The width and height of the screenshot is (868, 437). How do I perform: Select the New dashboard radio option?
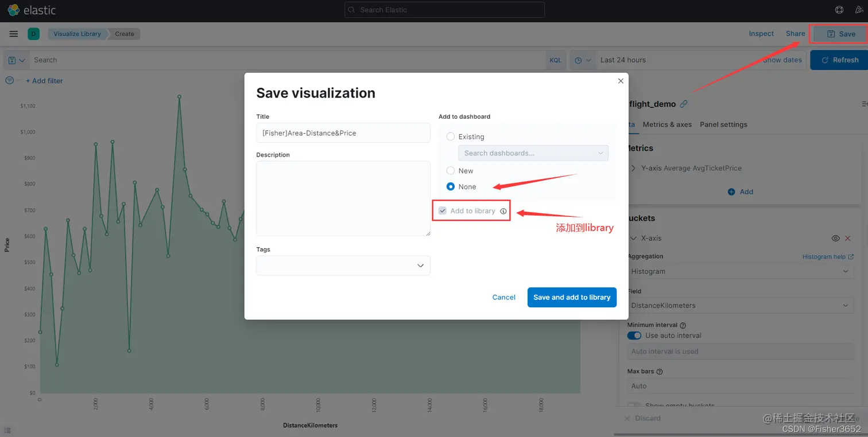coord(451,171)
